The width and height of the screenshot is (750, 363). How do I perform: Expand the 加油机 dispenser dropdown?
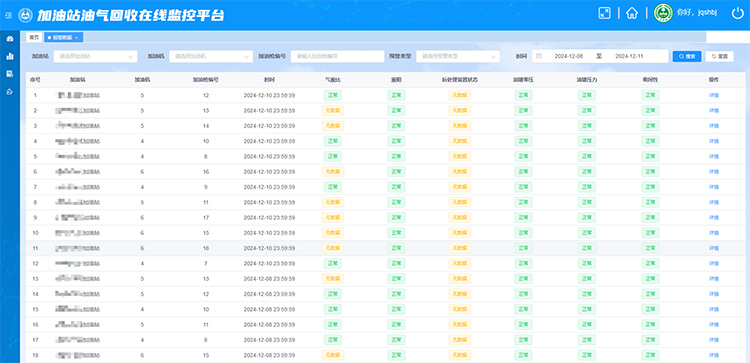tap(211, 56)
